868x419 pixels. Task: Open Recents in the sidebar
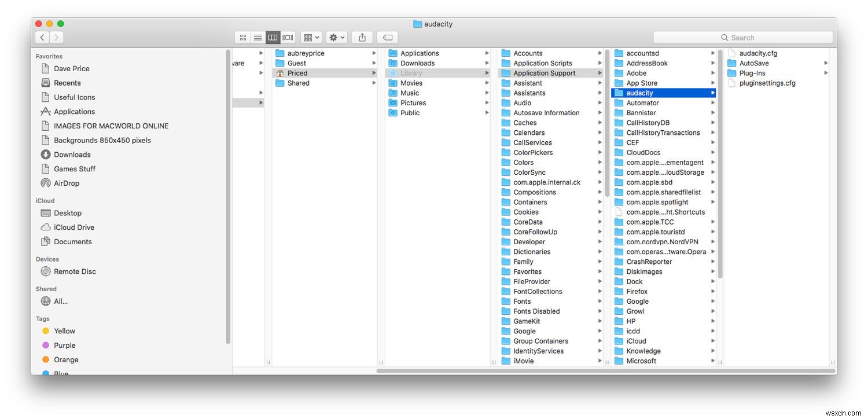[x=67, y=83]
